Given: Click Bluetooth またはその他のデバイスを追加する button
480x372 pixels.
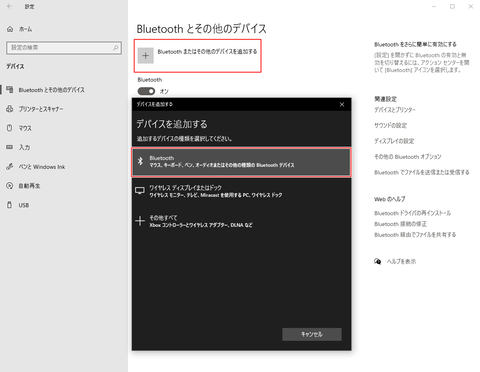Looking at the screenshot, I should [198, 56].
